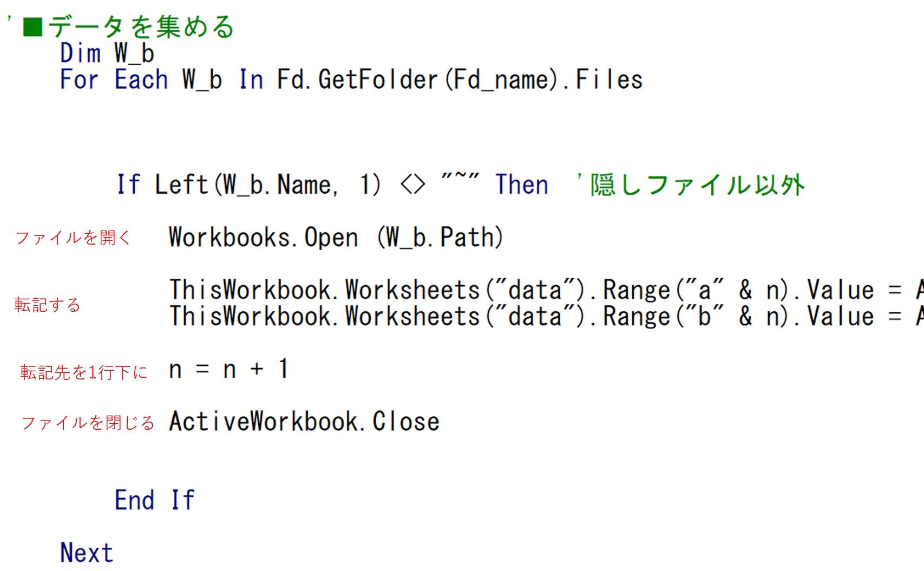Click the If Left(W_b.Name, 1) condition
This screenshot has width=924, height=571.
[x=248, y=185]
